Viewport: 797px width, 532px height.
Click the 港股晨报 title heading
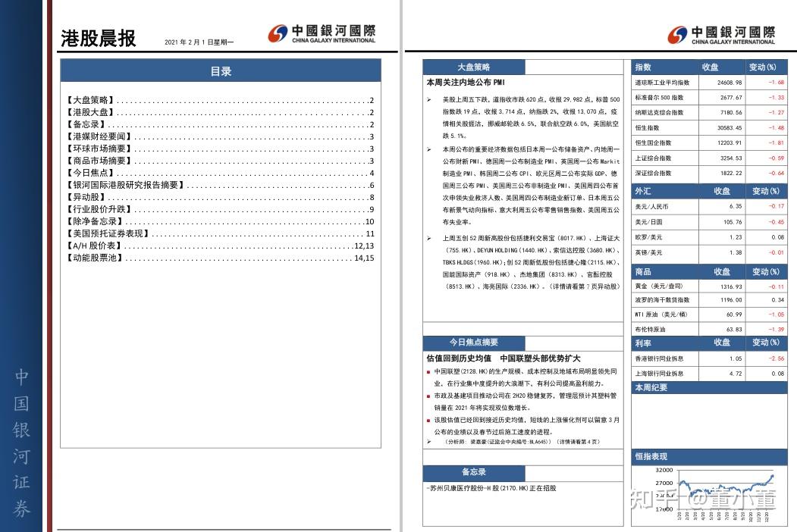point(99,39)
